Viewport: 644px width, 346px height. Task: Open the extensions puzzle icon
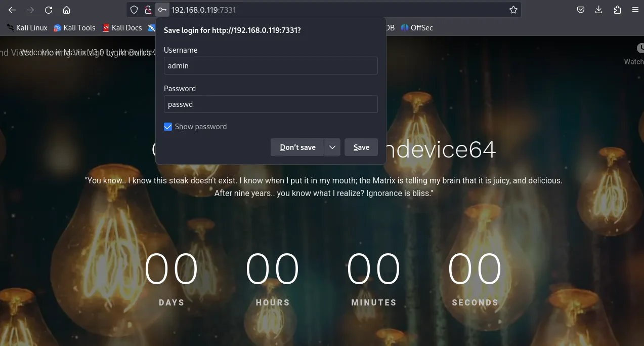click(617, 10)
